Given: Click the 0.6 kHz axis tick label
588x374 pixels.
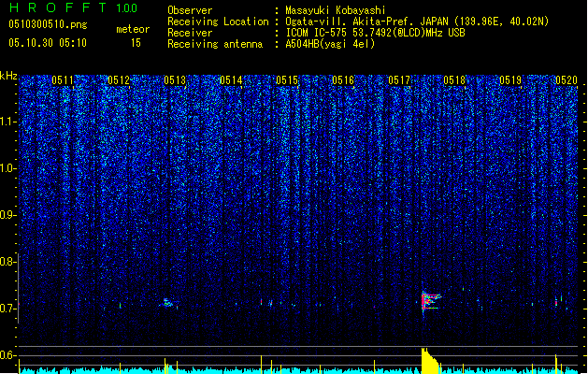Looking at the screenshot, I should (x=7, y=355).
